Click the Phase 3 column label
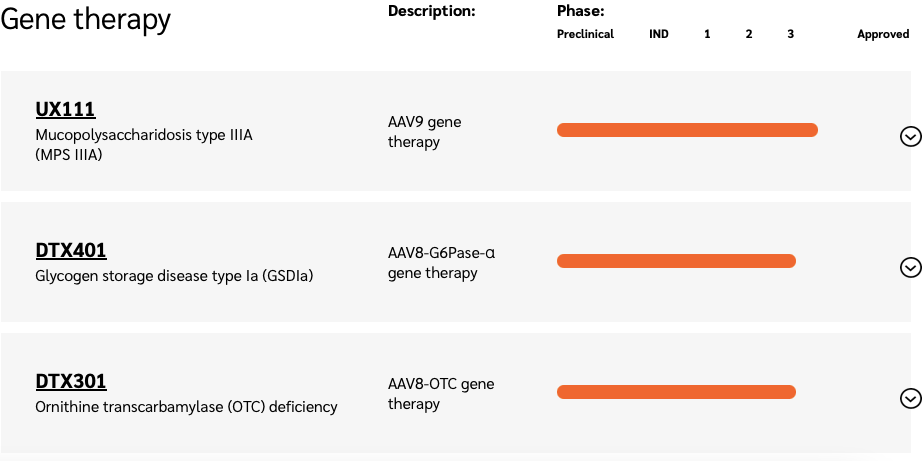The image size is (922, 461). click(x=790, y=34)
